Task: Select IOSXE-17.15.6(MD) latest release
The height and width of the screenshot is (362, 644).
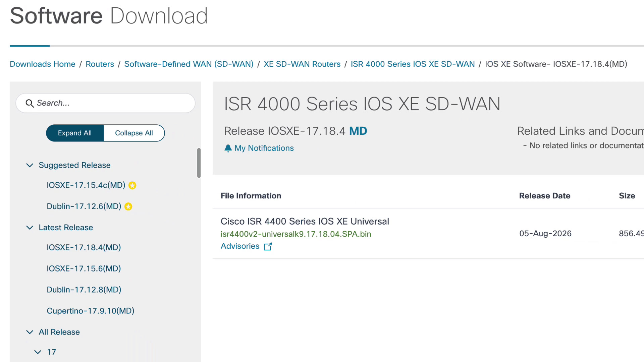Action: [84, 268]
